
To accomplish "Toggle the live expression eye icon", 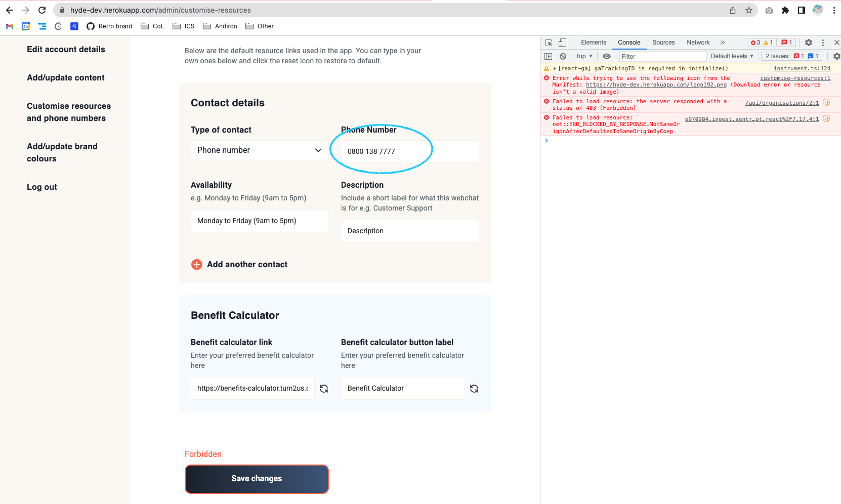I will pos(607,56).
